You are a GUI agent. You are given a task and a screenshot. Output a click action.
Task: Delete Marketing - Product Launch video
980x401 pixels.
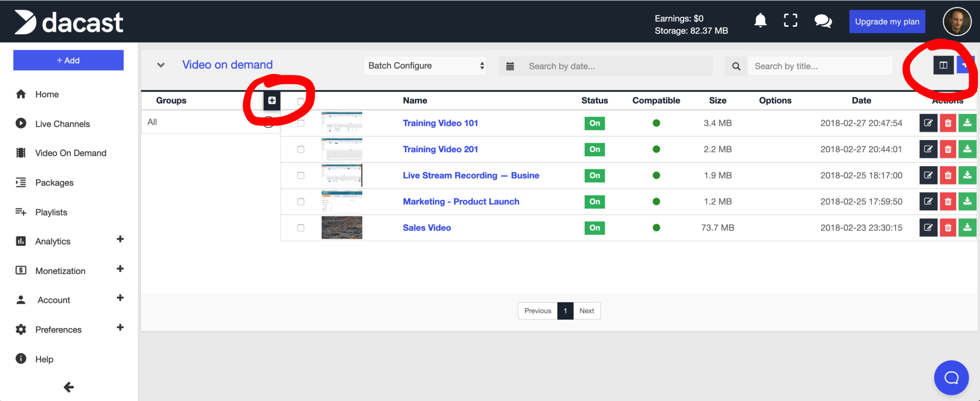[x=948, y=202]
